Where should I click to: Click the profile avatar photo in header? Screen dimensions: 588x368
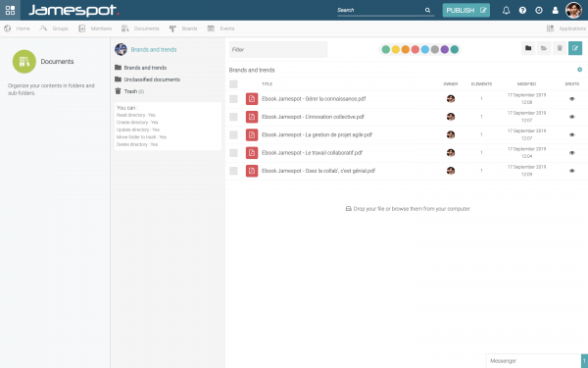coord(573,10)
